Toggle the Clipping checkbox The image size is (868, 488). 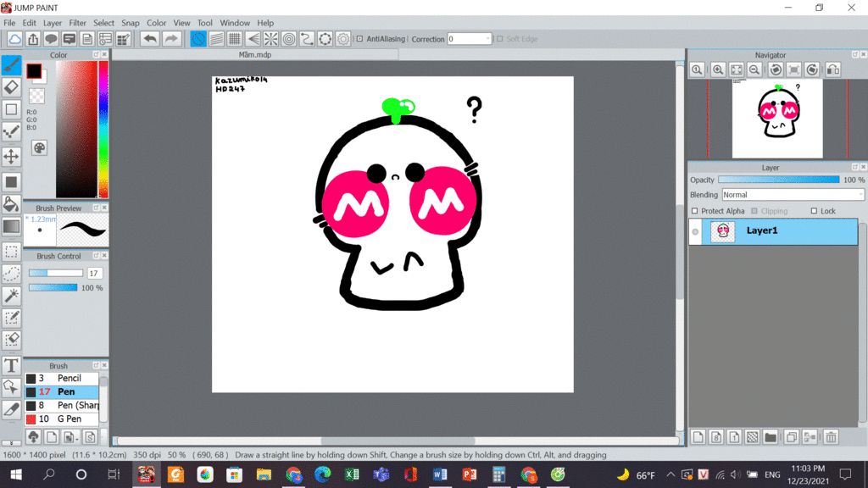pyautogui.click(x=754, y=211)
